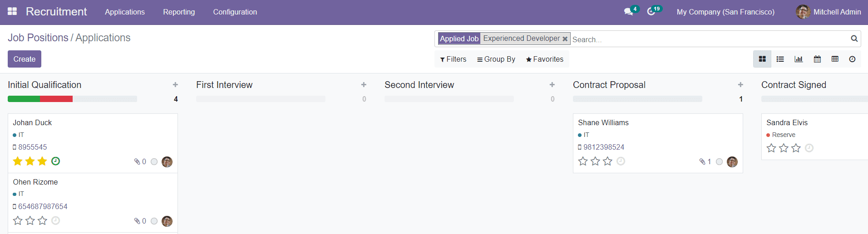Screen dimensions: 868x234
Task: Open the activities clock icon with badge 19
Action: coord(651,12)
